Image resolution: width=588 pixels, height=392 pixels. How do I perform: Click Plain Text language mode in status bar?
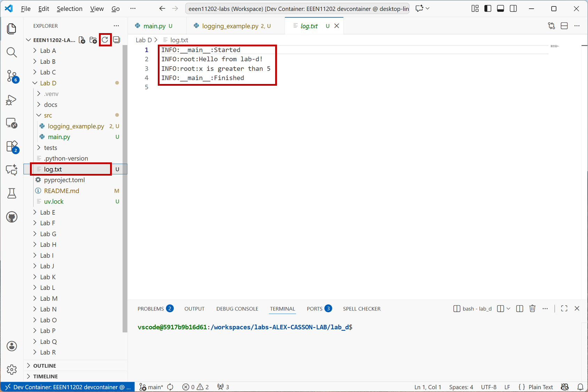pyautogui.click(x=540, y=387)
